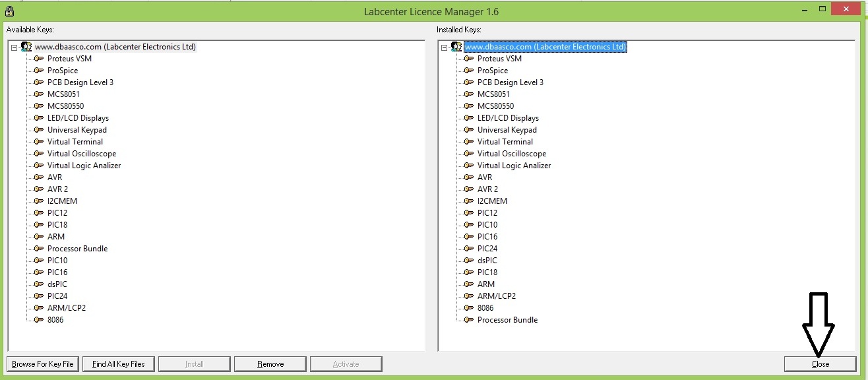Screen dimensions: 868x380
Task: Click key icon beside PIC18 in Available Keys
Action: (x=39, y=225)
